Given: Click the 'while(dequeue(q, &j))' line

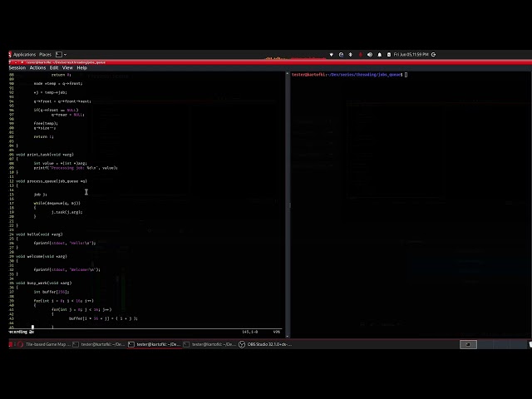Looking at the screenshot, I should (57, 203).
